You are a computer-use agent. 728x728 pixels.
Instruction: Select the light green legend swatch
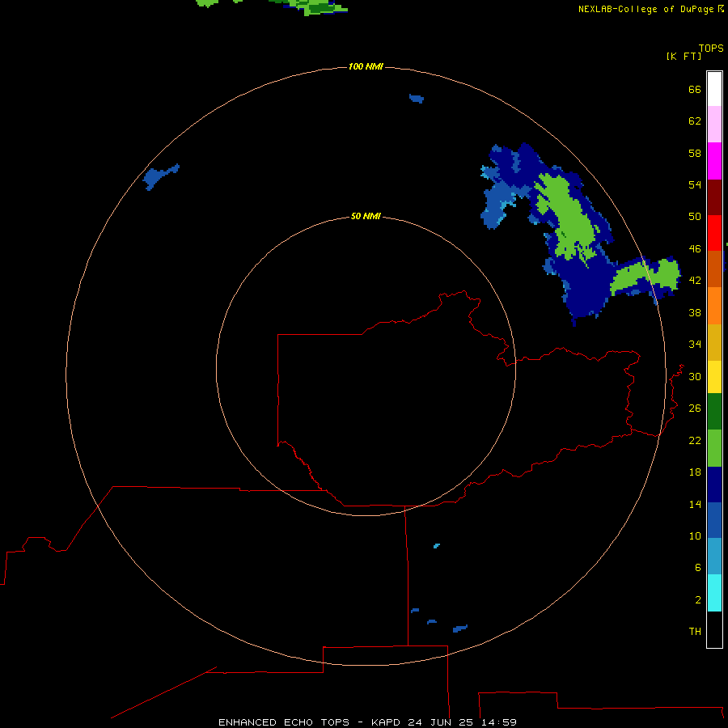click(714, 448)
